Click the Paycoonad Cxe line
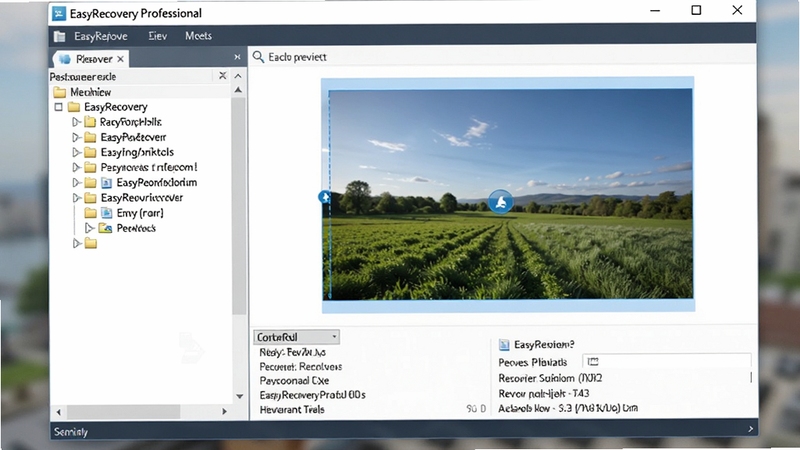This screenshot has height=450, width=800. pyautogui.click(x=294, y=381)
